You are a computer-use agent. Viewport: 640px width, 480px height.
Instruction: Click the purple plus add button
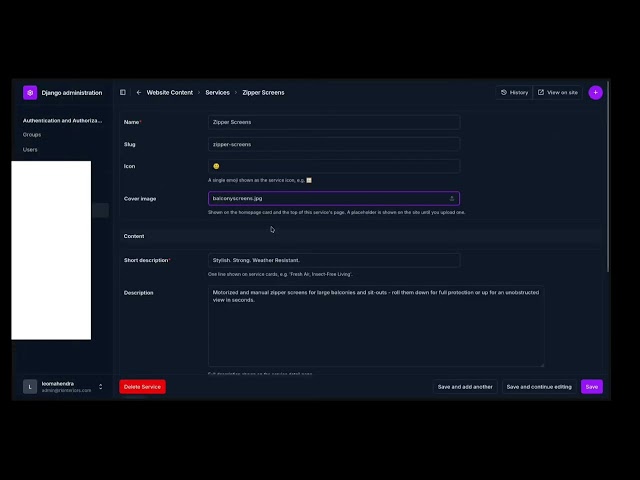(596, 93)
